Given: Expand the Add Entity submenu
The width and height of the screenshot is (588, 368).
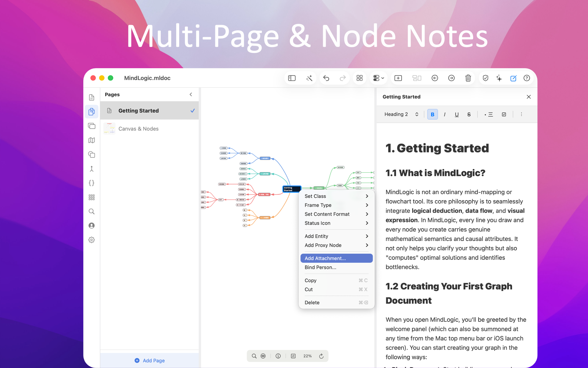Looking at the screenshot, I should click(336, 236).
